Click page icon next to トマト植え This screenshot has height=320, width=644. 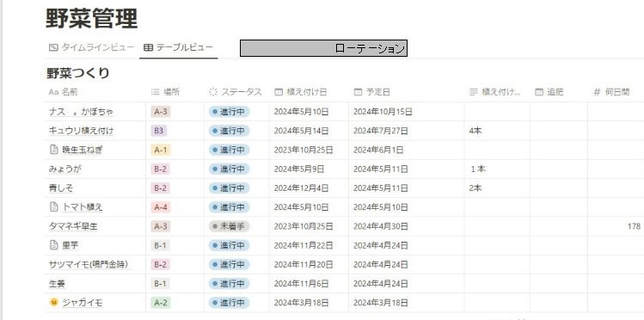(x=54, y=207)
